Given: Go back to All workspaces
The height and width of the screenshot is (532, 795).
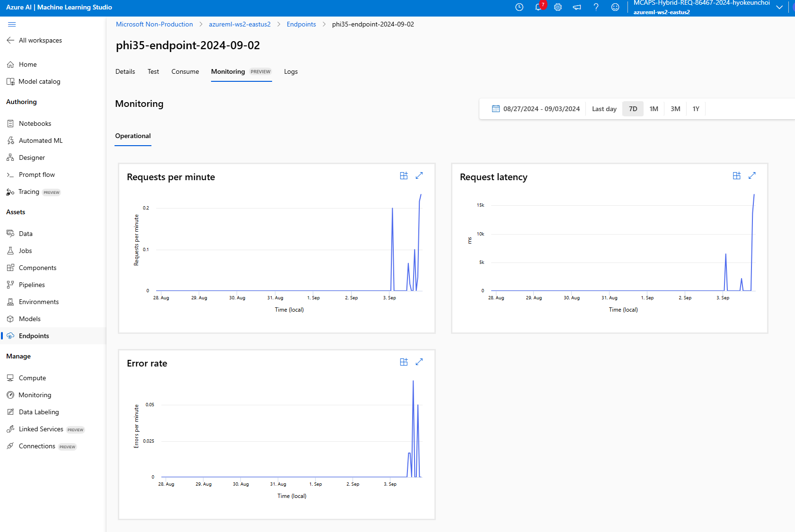Looking at the screenshot, I should coord(34,40).
